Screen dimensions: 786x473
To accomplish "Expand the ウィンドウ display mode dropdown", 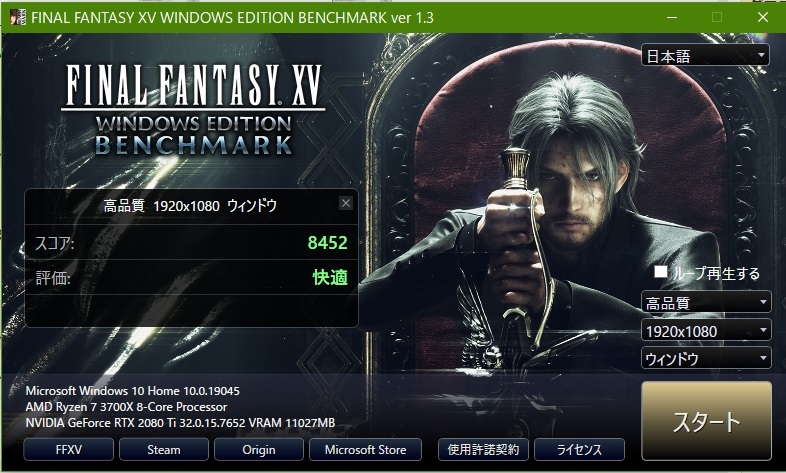I will 706,358.
